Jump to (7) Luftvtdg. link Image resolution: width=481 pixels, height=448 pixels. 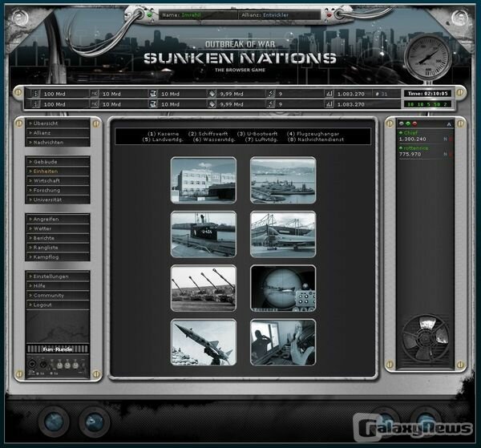click(261, 139)
